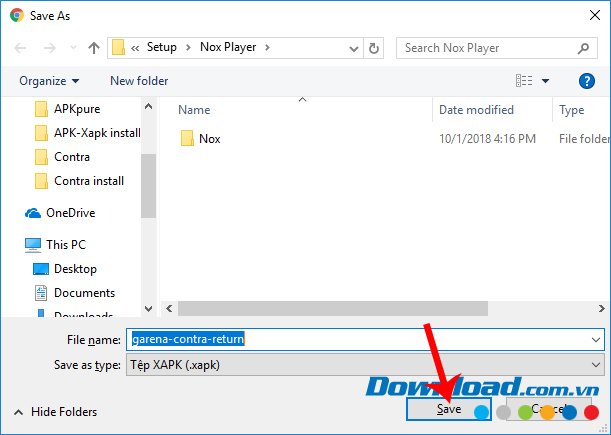This screenshot has width=611, height=435.
Task: Click navigation pane scroll up arrow
Action: pos(148,106)
